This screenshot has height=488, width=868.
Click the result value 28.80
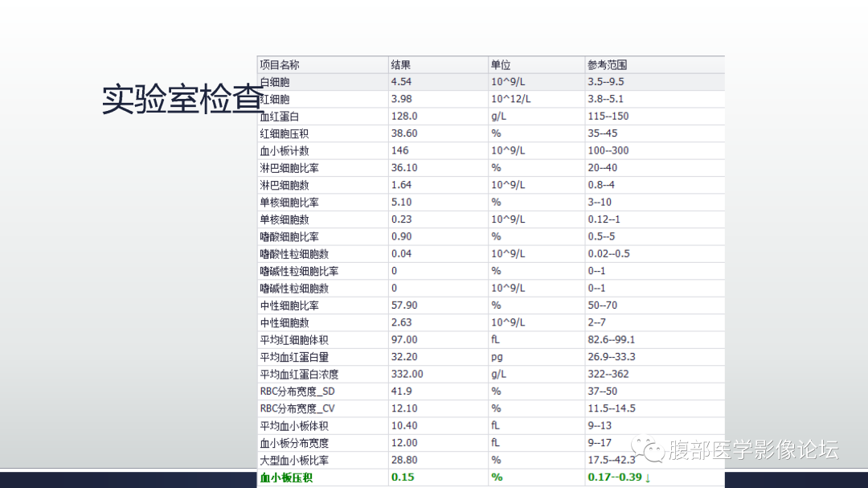point(404,460)
